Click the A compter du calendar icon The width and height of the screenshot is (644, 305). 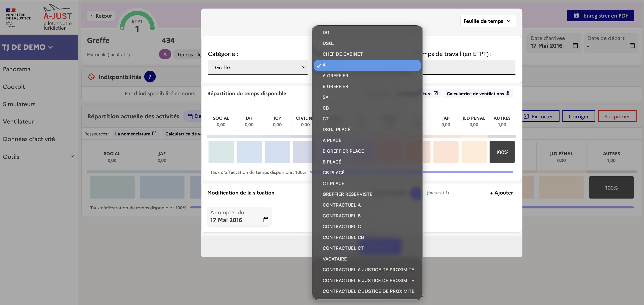pyautogui.click(x=266, y=220)
